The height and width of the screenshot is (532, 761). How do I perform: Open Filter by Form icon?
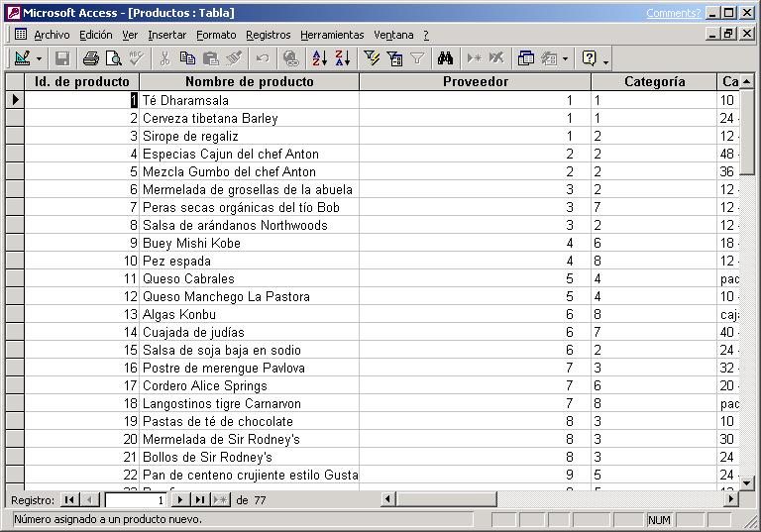(394, 58)
